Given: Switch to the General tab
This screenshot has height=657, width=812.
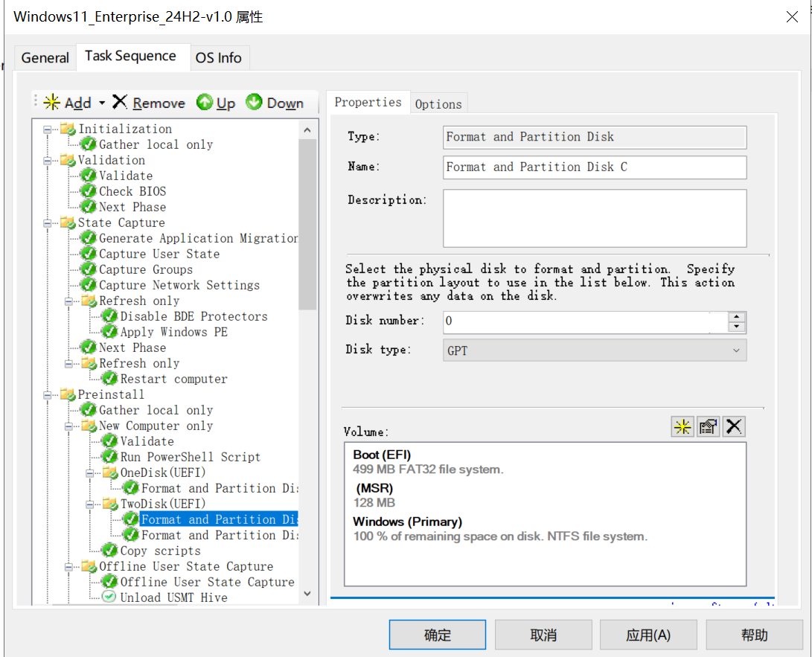Looking at the screenshot, I should 45,57.
